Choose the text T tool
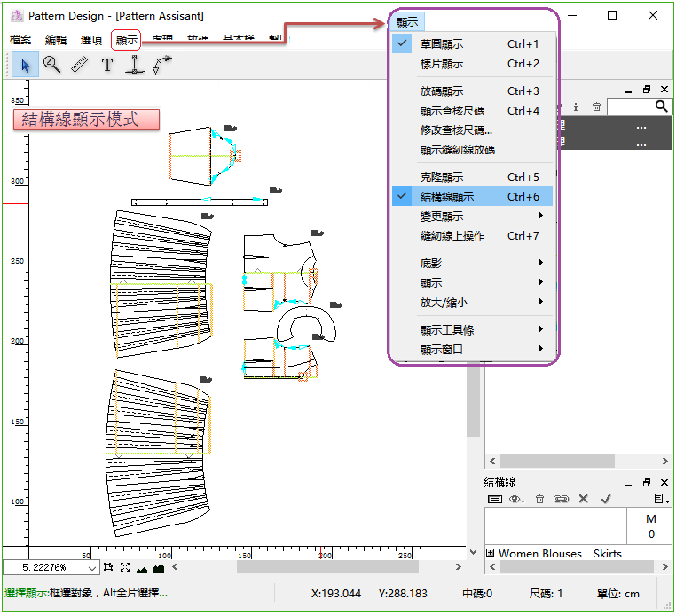 coord(107,65)
